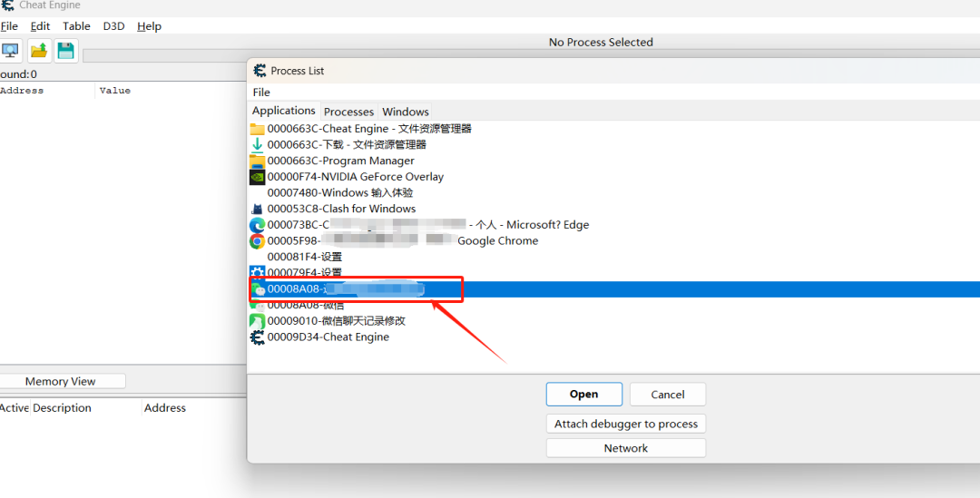Open the Memory View button
980x498 pixels.
click(61, 381)
